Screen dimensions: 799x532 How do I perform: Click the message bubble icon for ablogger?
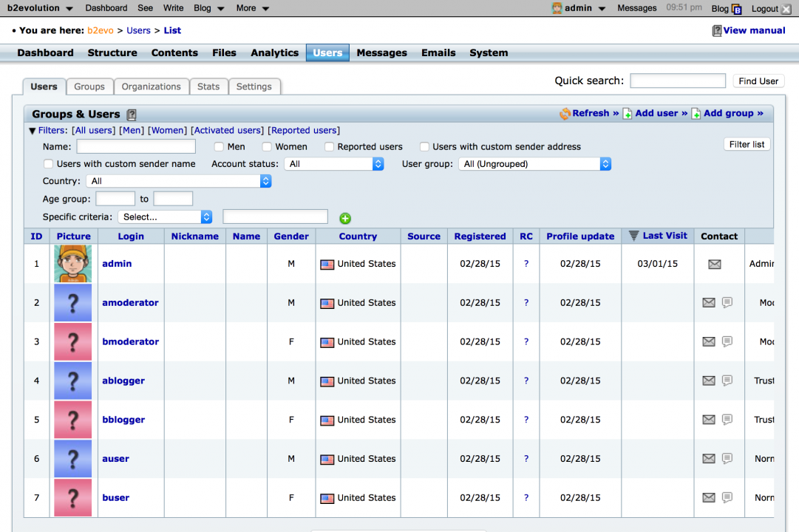[727, 381]
